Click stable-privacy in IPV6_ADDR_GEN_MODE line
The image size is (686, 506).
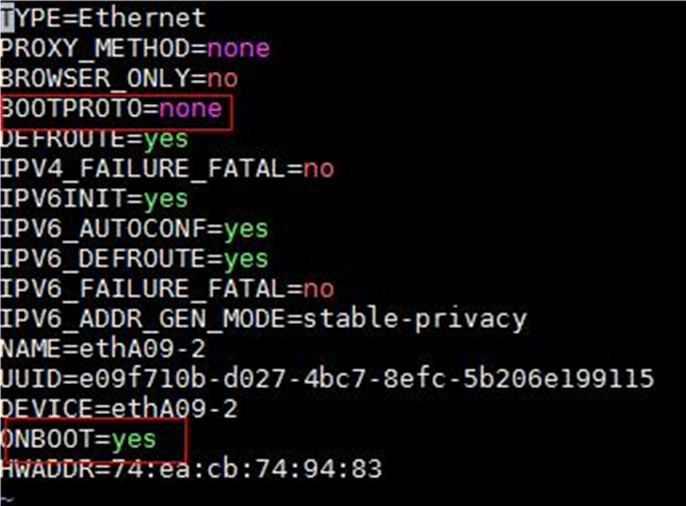415,320
